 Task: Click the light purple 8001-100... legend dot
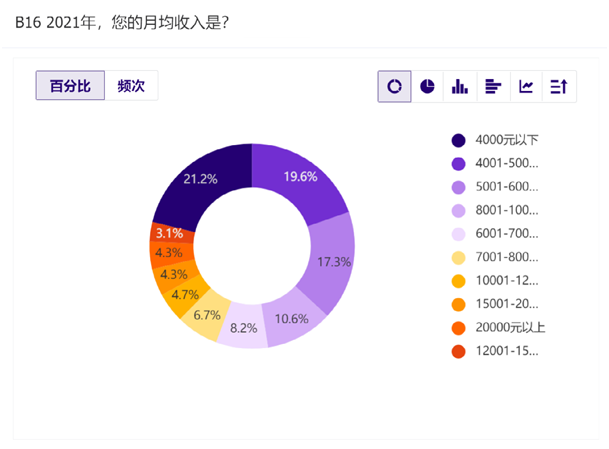[x=459, y=211]
